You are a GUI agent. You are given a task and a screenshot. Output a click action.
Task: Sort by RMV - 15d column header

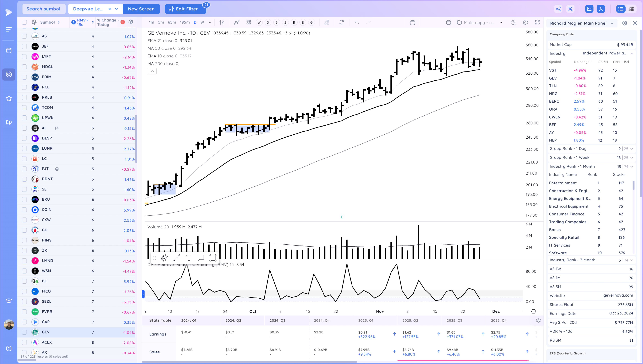pyautogui.click(x=83, y=22)
